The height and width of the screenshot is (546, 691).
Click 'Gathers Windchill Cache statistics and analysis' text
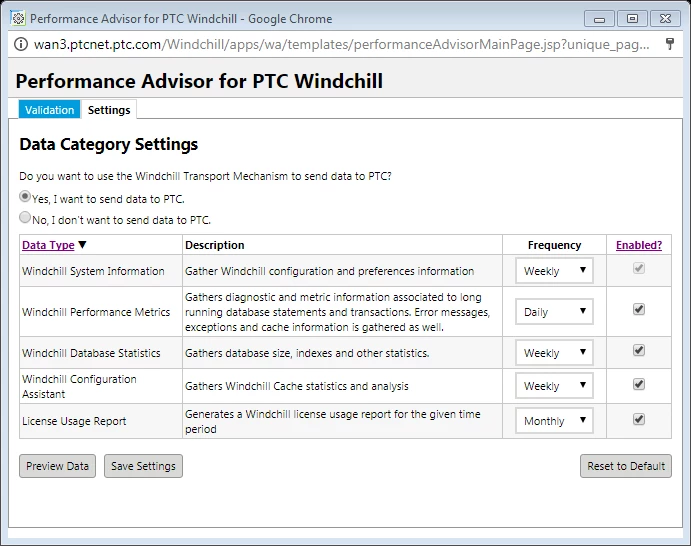coord(297,386)
